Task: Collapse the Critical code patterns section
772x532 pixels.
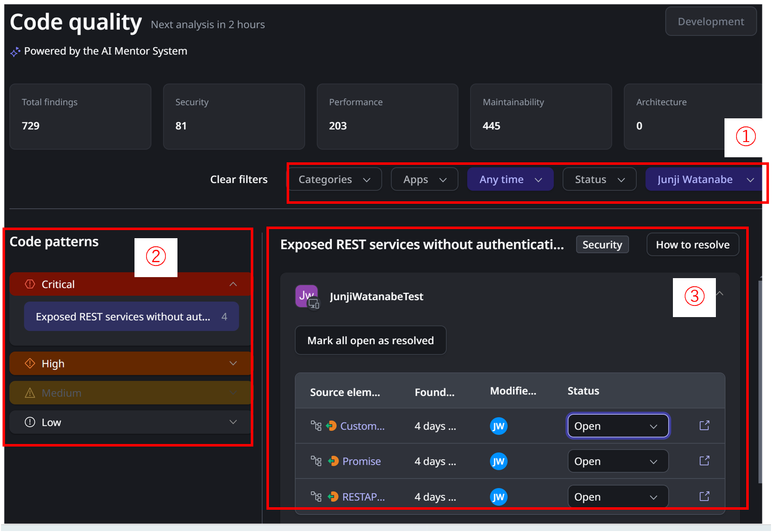Action: (x=233, y=284)
